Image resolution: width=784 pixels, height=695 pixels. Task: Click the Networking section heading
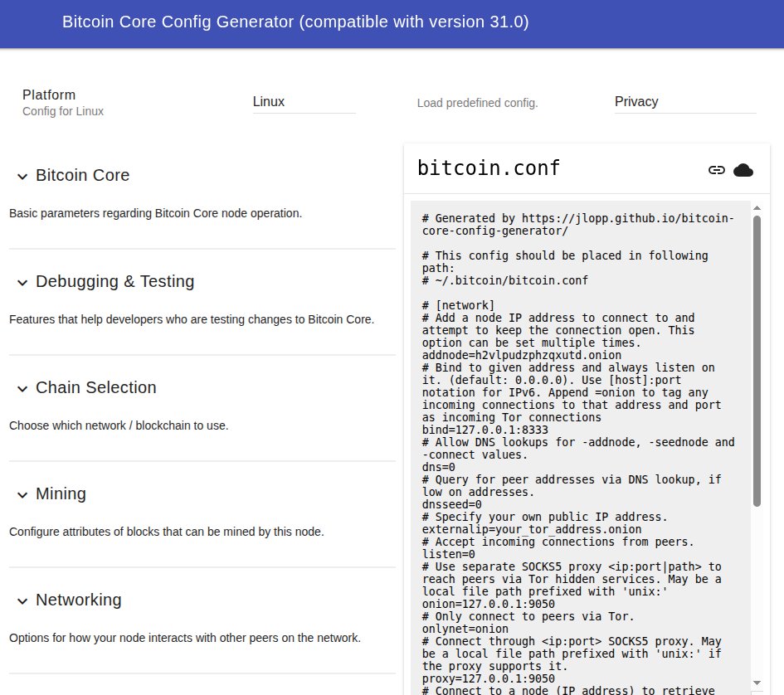[x=79, y=600]
